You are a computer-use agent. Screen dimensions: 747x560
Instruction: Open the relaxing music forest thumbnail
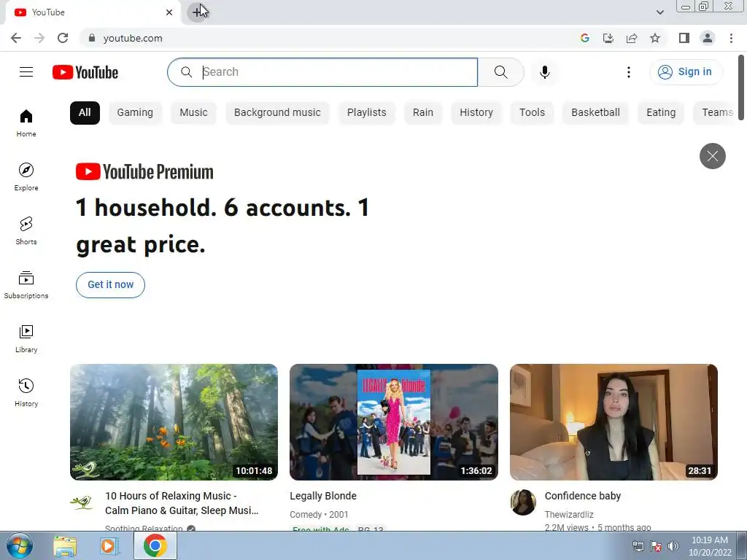[174, 422]
